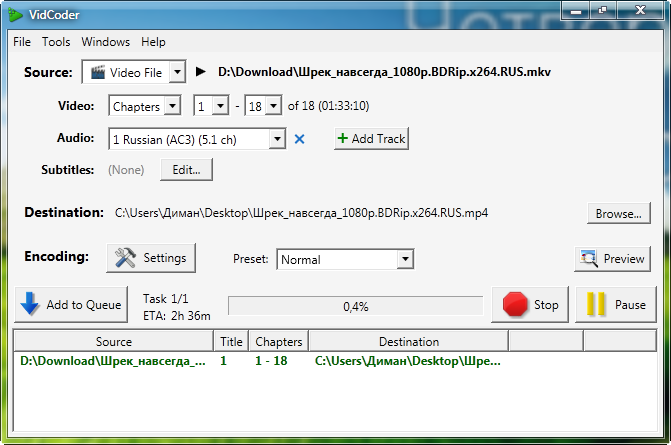Click the Preview button with magnifier icon
The width and height of the screenshot is (671, 445).
613,259
